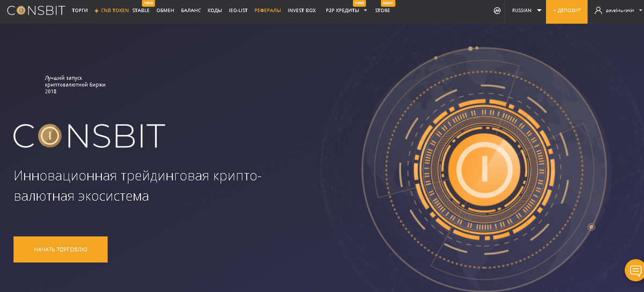Expand the RUSSIAN language dropdown
Image resolution: width=644 pixels, height=292 pixels.
point(526,10)
